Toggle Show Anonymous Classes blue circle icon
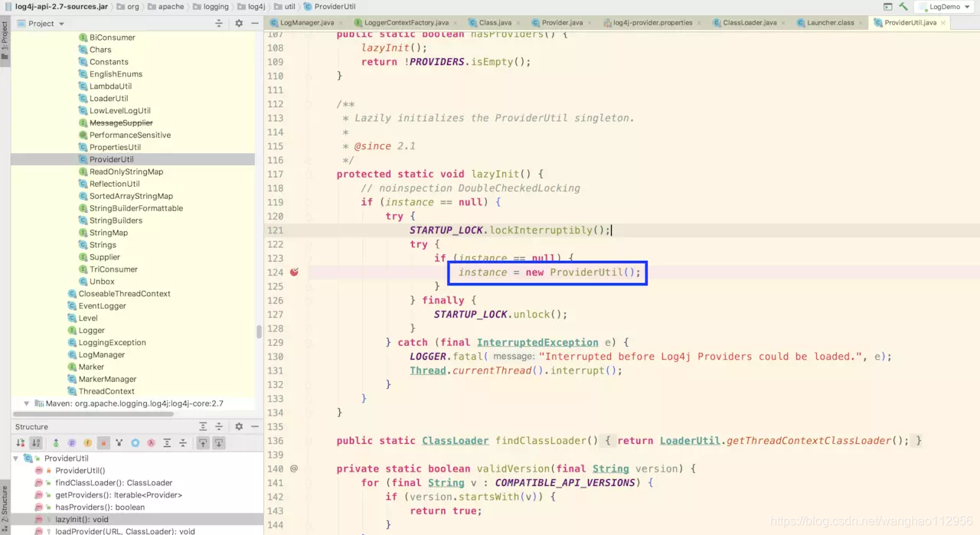Image resolution: width=980 pixels, height=535 pixels. 136,442
